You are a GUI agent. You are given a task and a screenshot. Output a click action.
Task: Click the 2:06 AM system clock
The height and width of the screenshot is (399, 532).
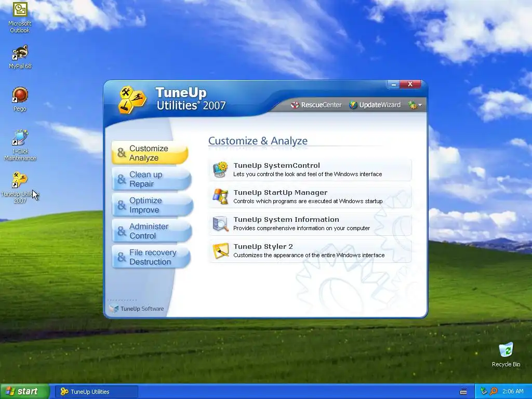pos(513,391)
